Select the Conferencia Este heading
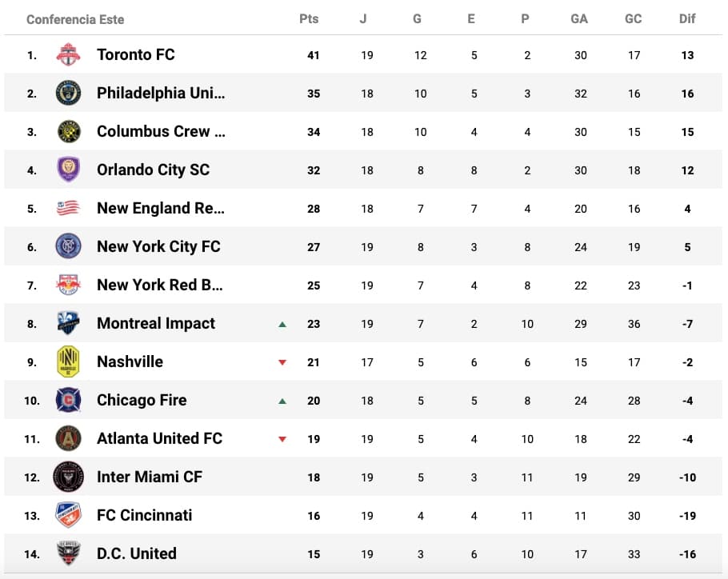Viewport: 728px width, 579px height. click(75, 19)
